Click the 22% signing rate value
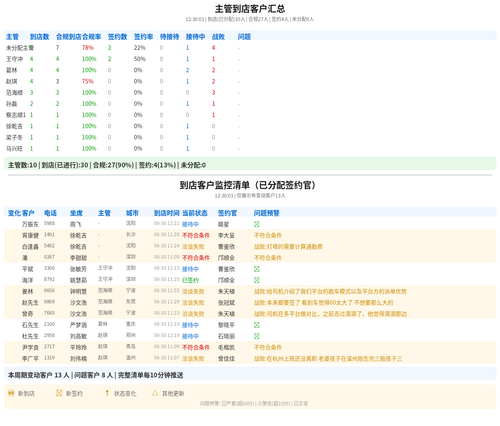 click(x=140, y=48)
